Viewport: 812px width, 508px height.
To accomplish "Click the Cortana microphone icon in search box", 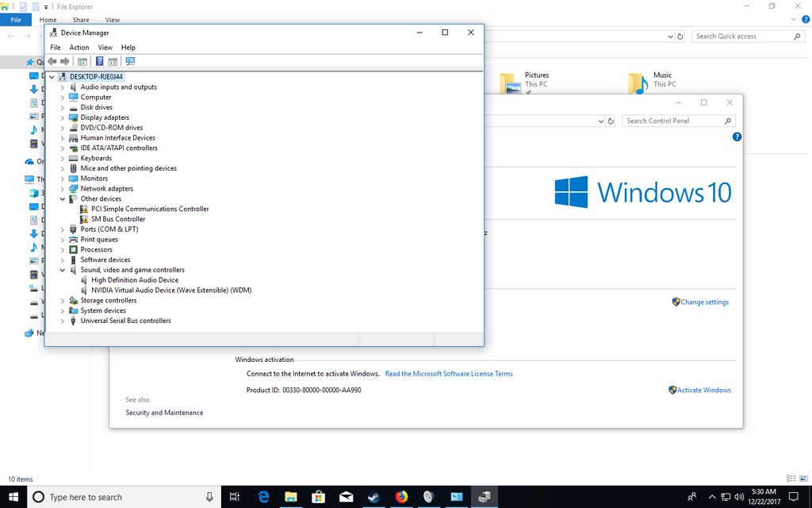I will tap(210, 497).
